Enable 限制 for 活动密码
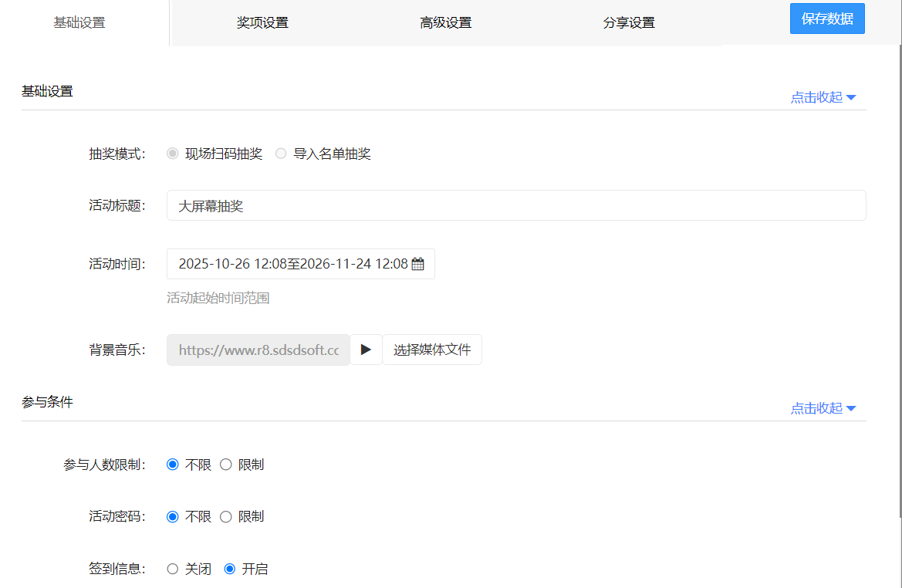Screen dimensions: 902x588 [225, 516]
